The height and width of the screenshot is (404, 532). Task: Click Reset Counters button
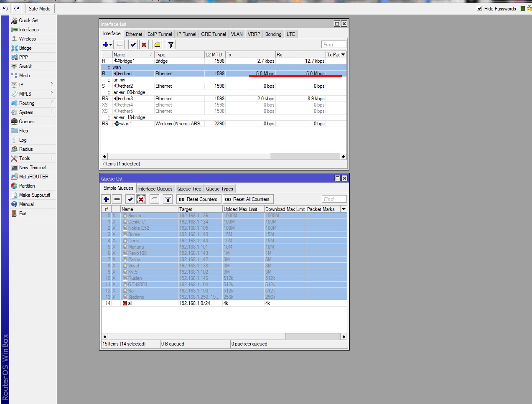coord(198,199)
